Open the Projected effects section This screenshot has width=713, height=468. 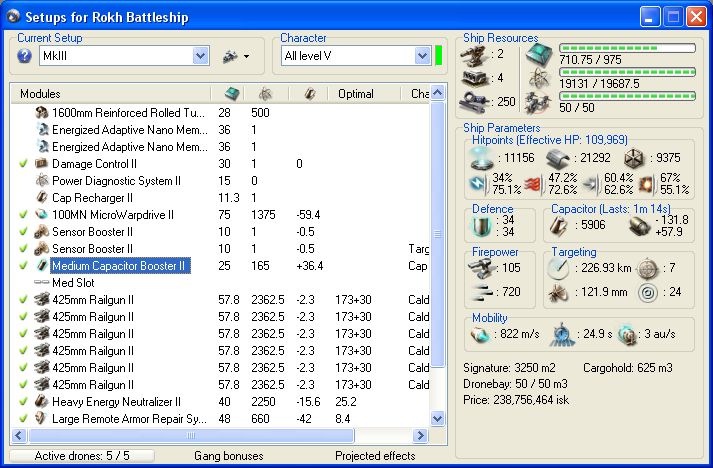(376, 456)
